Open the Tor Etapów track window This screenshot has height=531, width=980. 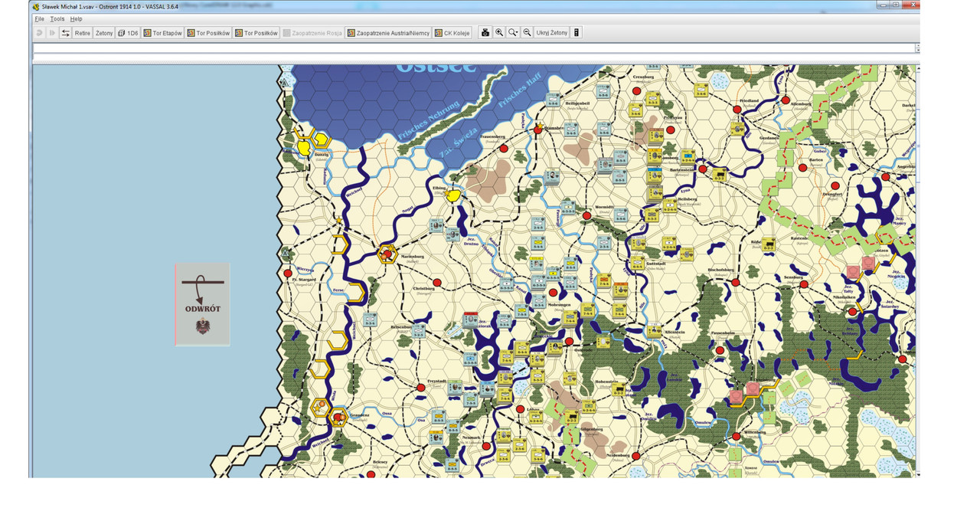[x=163, y=33]
